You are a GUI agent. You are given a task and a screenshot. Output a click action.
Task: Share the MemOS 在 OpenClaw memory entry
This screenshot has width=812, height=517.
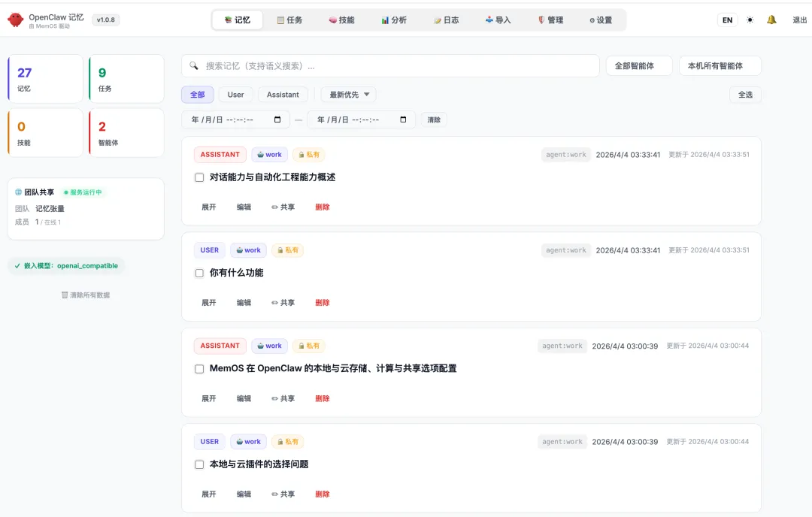[283, 398]
